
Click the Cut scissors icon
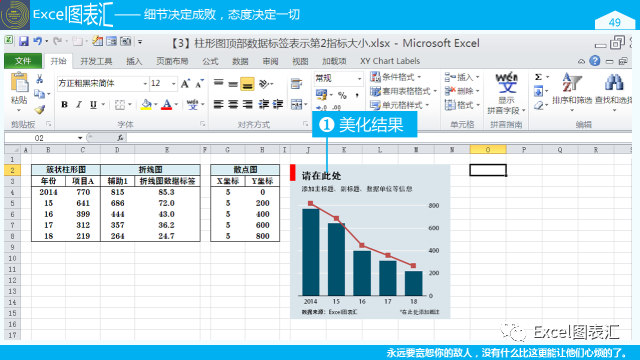[40, 79]
